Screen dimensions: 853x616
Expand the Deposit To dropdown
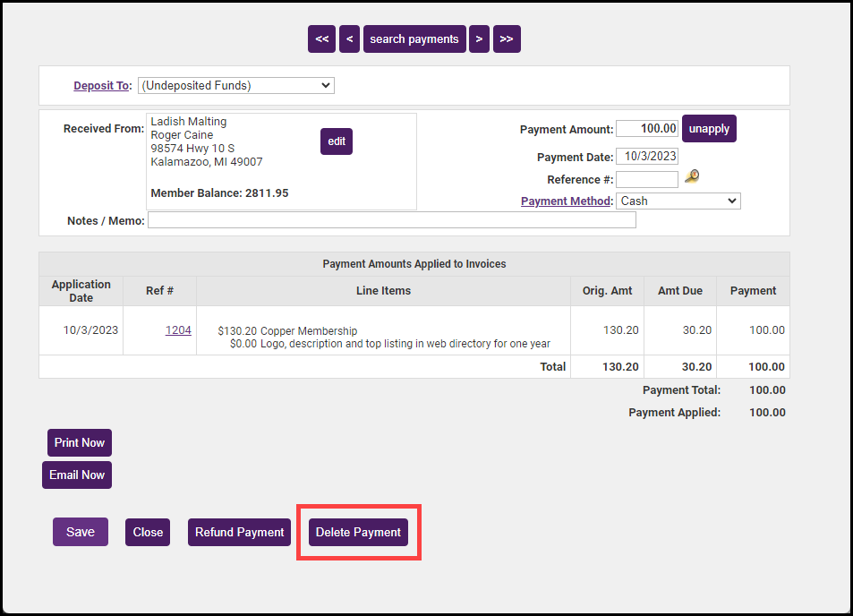pos(235,86)
